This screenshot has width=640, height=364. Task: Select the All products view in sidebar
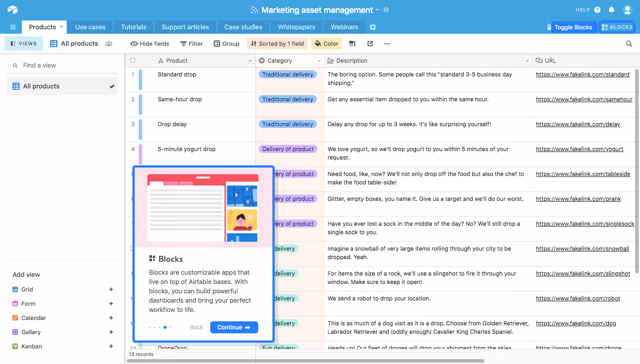(62, 86)
